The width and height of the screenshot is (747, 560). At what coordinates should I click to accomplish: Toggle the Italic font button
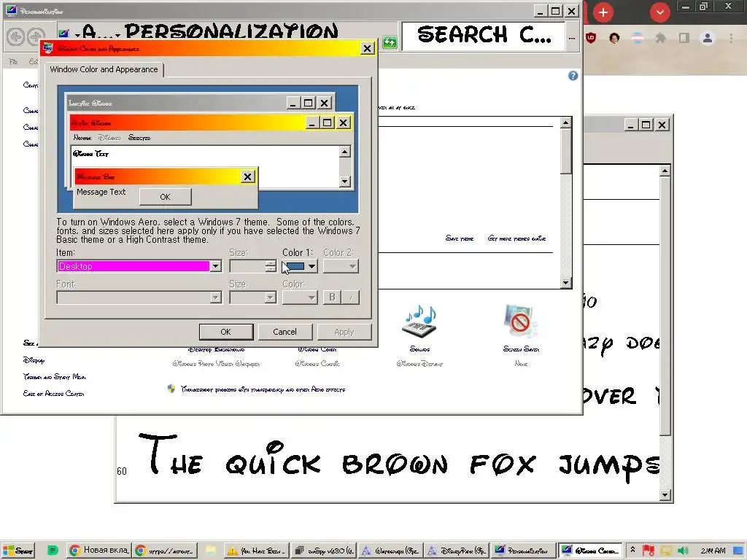[x=351, y=297]
